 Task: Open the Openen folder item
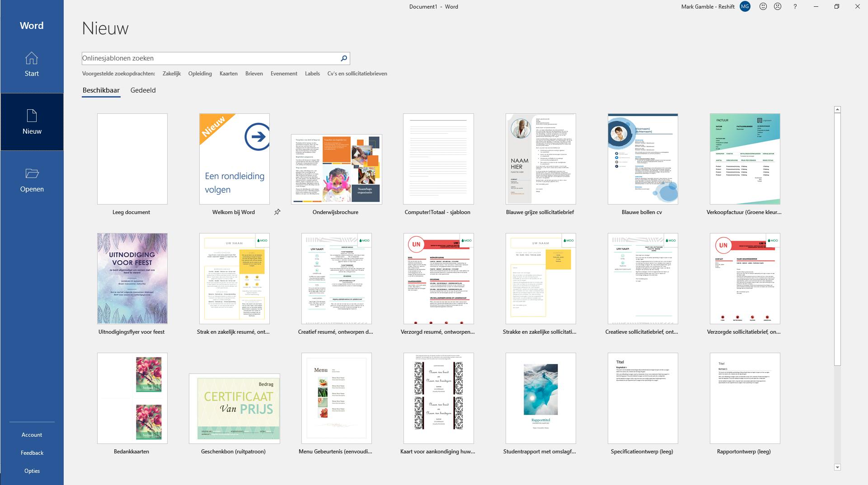pos(32,180)
